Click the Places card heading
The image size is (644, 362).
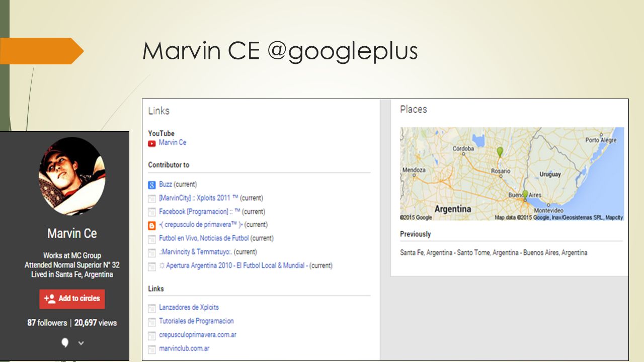pos(414,109)
